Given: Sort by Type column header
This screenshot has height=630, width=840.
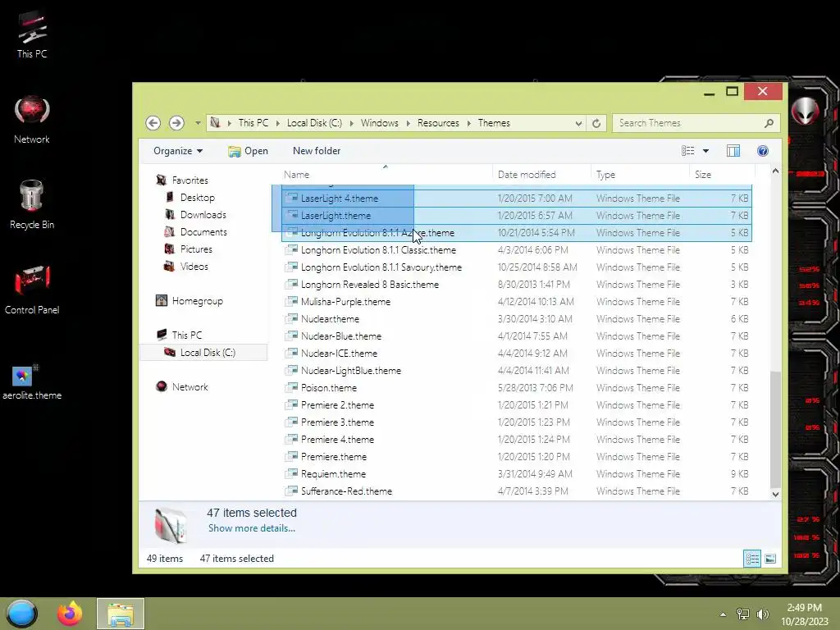Looking at the screenshot, I should point(640,175).
